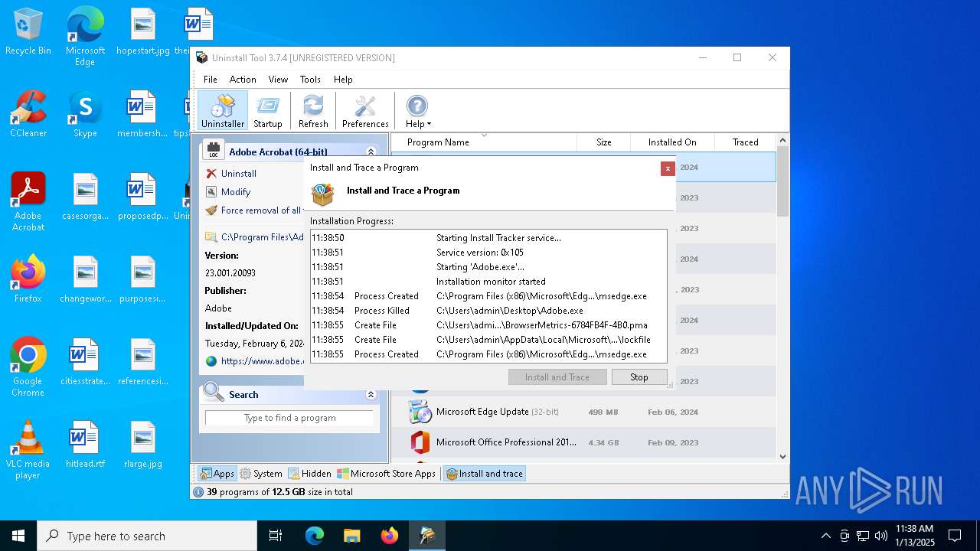Click the info icon in status bar

198,492
